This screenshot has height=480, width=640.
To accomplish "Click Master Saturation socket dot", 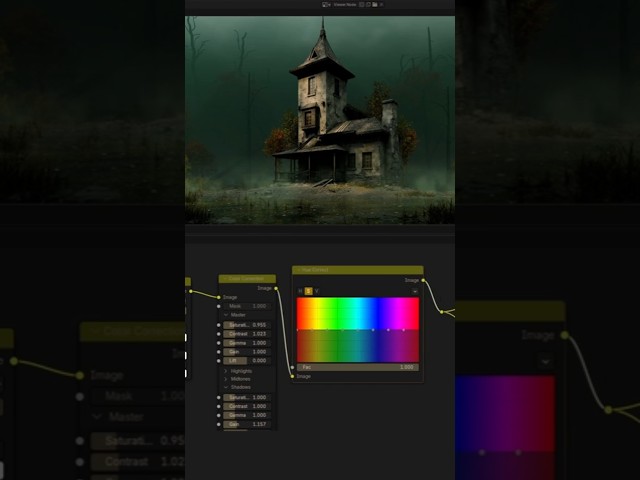I will [219, 325].
